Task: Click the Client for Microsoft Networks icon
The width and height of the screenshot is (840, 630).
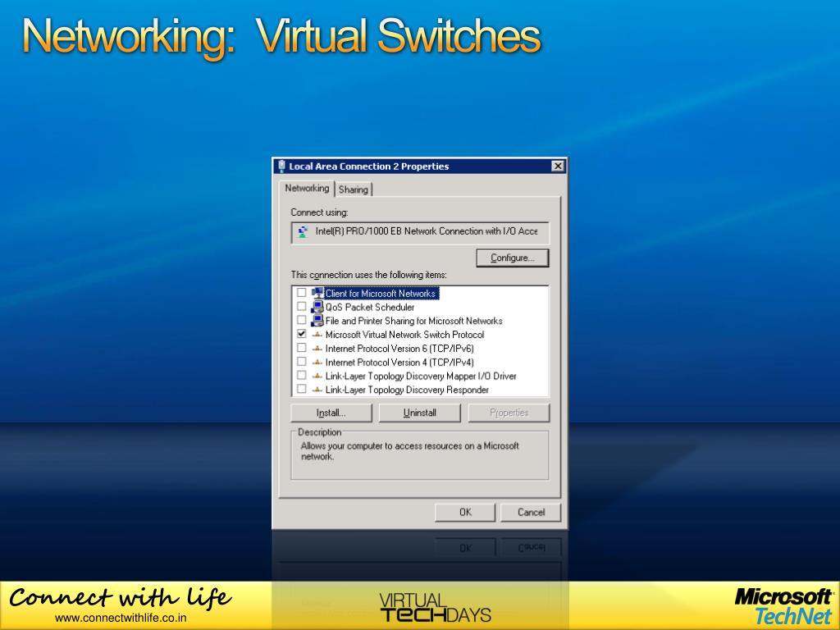Action: 317,293
